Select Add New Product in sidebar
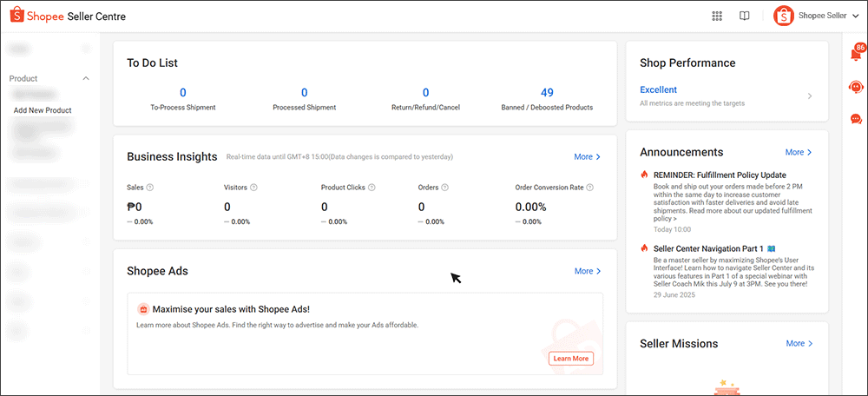The height and width of the screenshot is (396, 868). pos(43,110)
